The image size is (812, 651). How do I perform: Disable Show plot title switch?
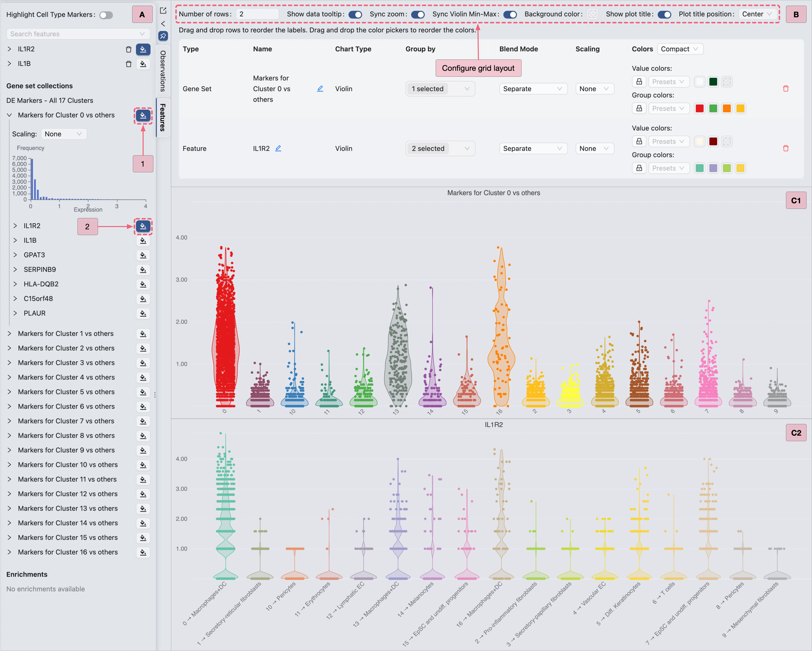(664, 14)
